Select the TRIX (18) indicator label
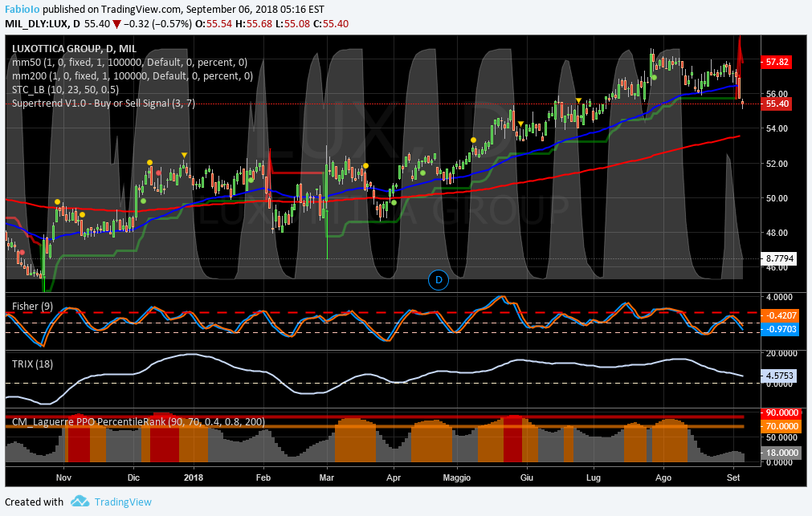Image resolution: width=812 pixels, height=516 pixels. click(x=32, y=364)
